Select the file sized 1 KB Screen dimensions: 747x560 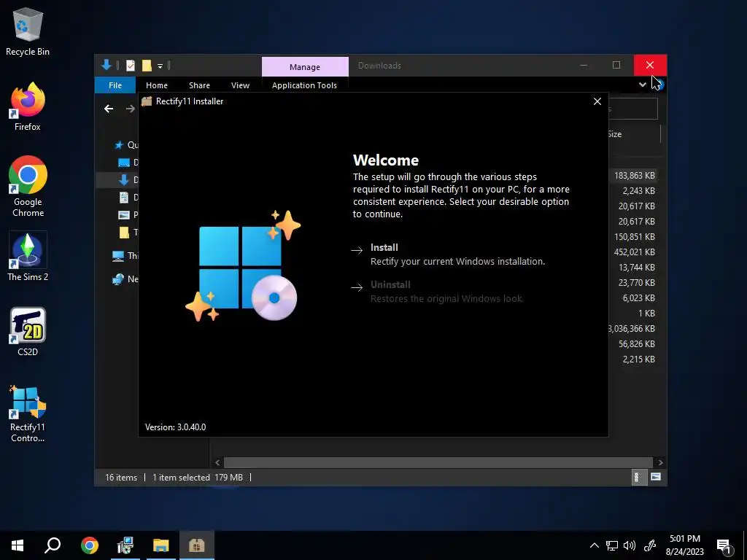tap(646, 314)
